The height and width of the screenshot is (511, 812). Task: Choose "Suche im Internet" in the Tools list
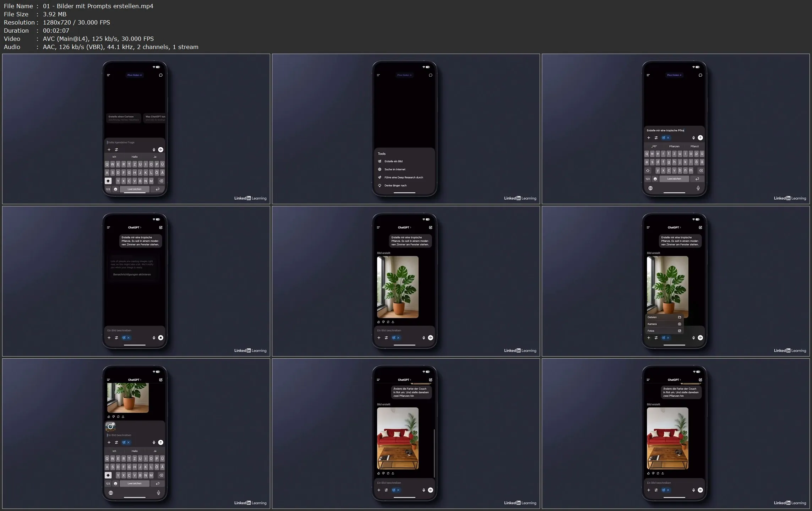pyautogui.click(x=404, y=169)
